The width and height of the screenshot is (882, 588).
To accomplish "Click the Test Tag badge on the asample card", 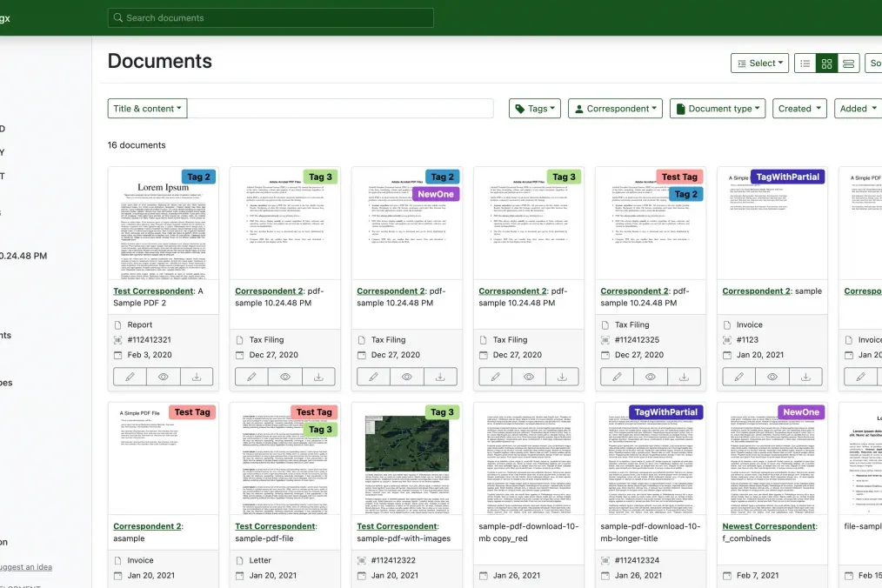I will click(192, 412).
